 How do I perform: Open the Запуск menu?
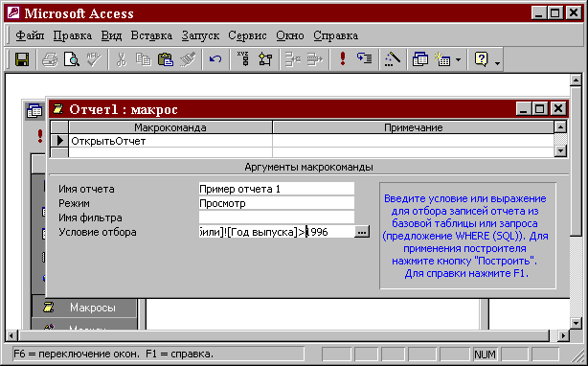(200, 35)
